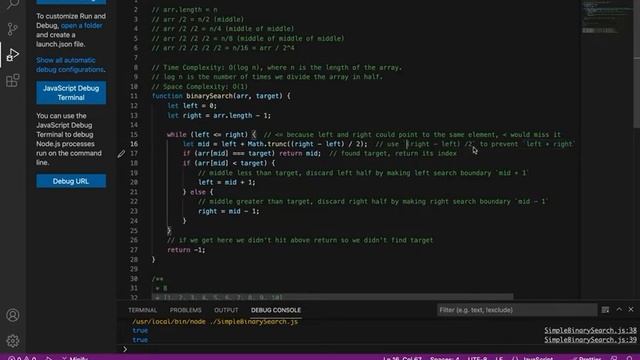
Task: Click the 'function binarySearch(arr, target)' line
Action: (x=221, y=96)
